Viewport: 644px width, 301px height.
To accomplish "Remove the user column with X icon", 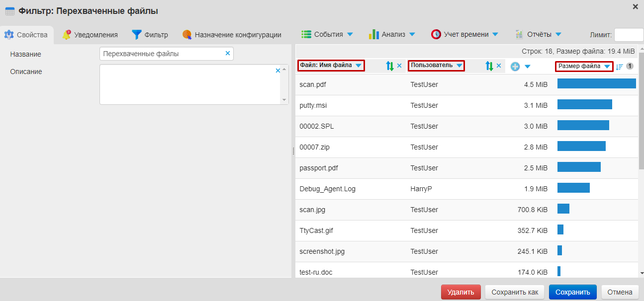I will [499, 66].
